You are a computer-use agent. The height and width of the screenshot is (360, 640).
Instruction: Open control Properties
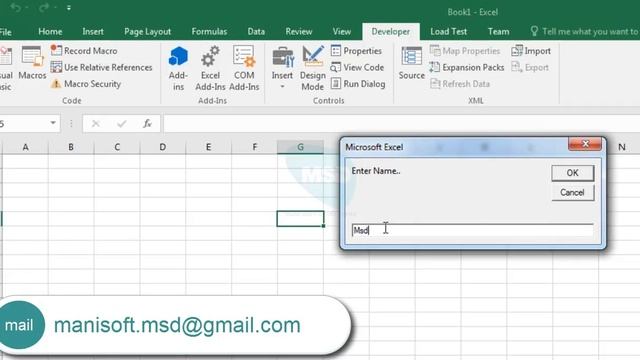click(356, 51)
